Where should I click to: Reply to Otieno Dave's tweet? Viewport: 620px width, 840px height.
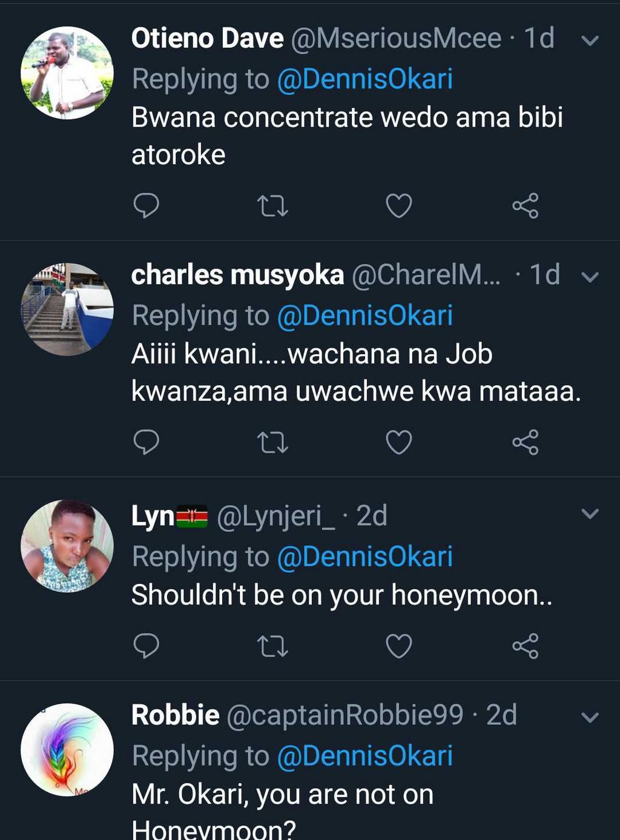pyautogui.click(x=146, y=206)
